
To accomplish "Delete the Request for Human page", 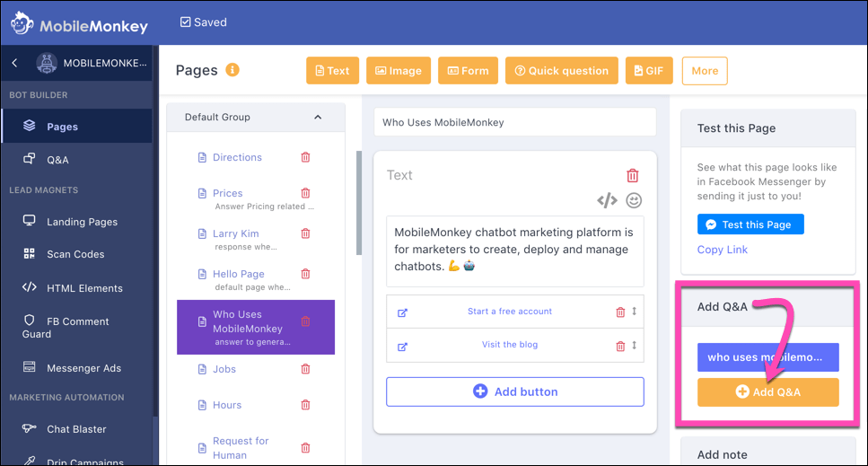I will click(305, 448).
